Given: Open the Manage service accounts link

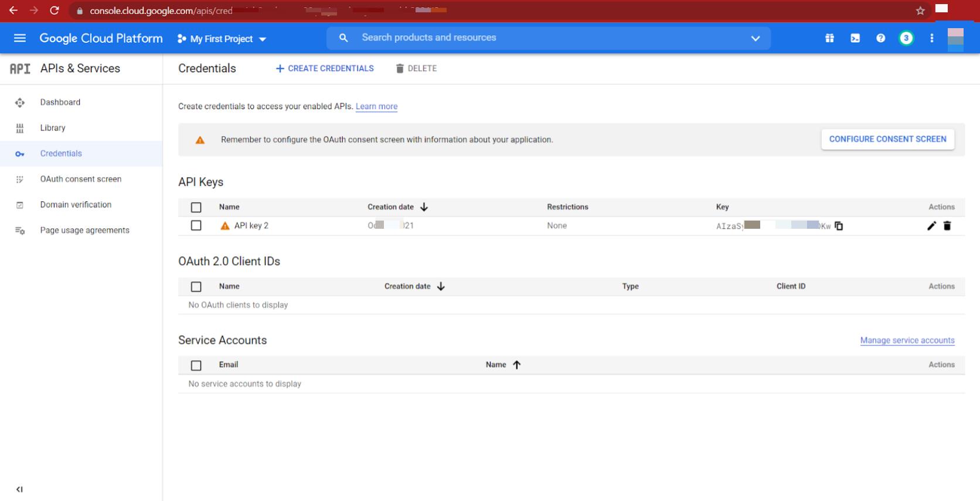Looking at the screenshot, I should (x=907, y=340).
